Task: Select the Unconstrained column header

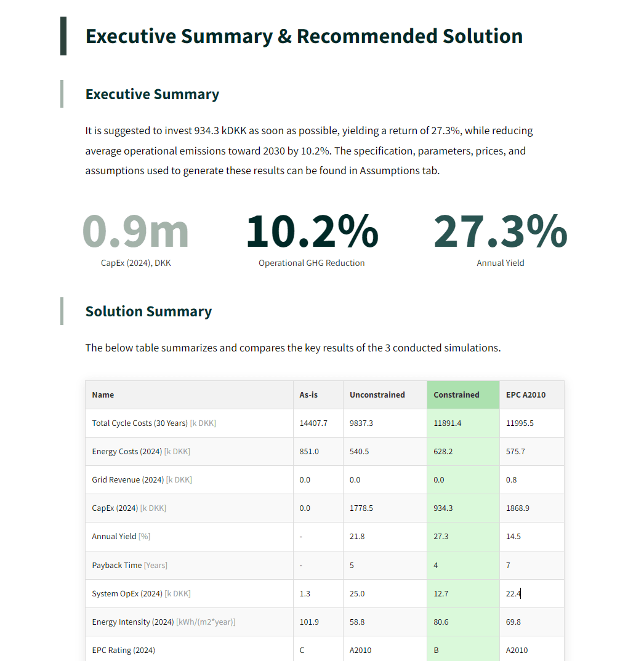Action: pyautogui.click(x=377, y=395)
